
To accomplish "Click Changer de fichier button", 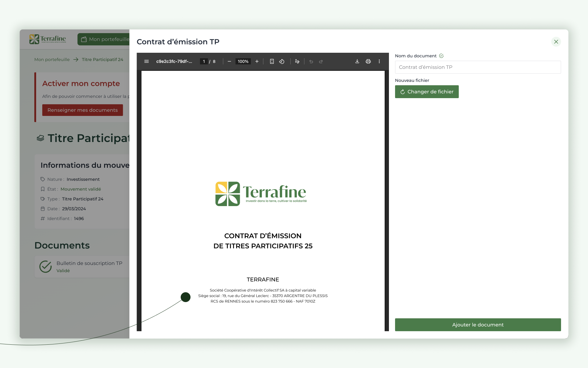I will [x=427, y=92].
